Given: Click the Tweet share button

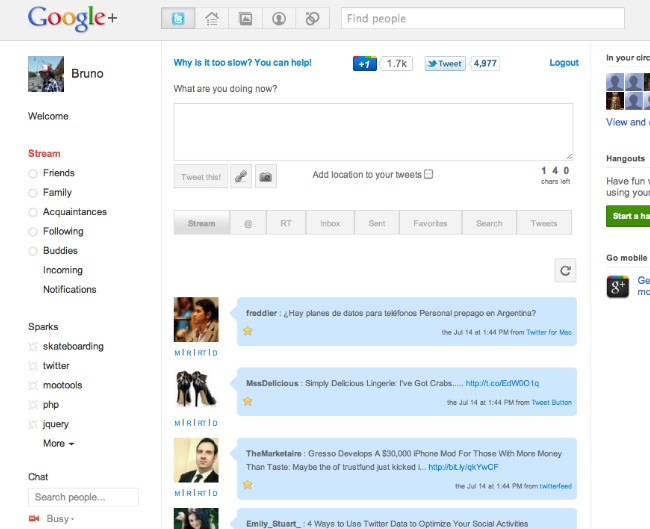Looking at the screenshot, I should [445, 63].
